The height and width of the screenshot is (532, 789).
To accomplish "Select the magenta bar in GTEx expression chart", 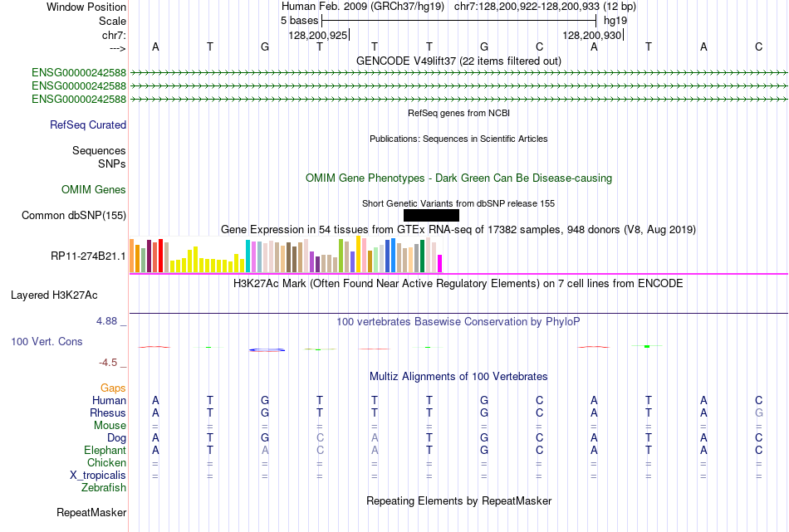I will pos(440,263).
